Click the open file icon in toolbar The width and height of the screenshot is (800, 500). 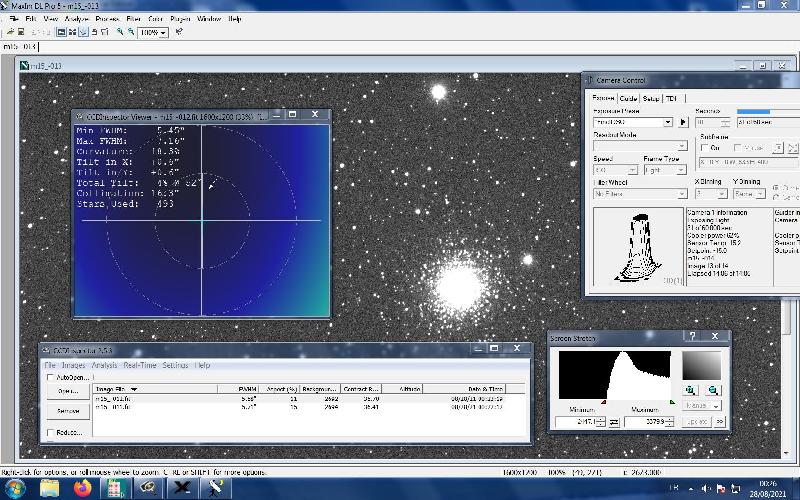(x=9, y=32)
